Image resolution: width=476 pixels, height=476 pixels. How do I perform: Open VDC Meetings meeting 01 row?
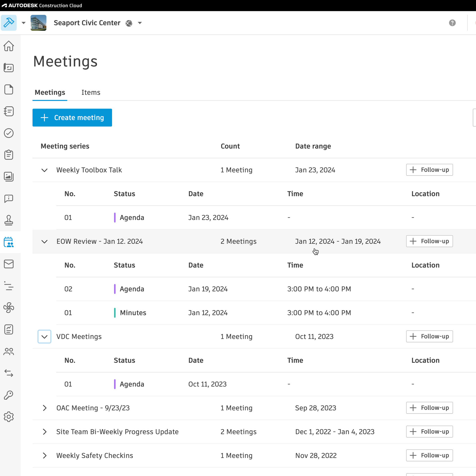266,384
